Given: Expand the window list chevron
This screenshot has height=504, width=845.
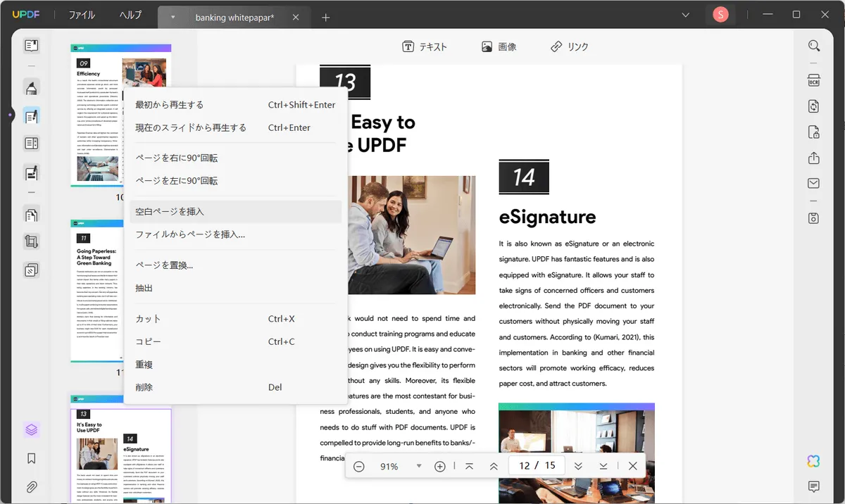Looking at the screenshot, I should [x=685, y=15].
